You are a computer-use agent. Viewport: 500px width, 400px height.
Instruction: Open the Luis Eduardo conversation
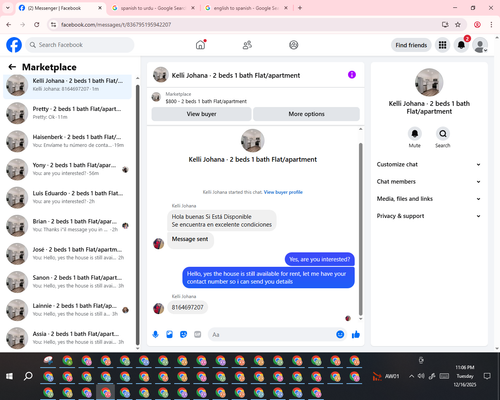pos(67,197)
